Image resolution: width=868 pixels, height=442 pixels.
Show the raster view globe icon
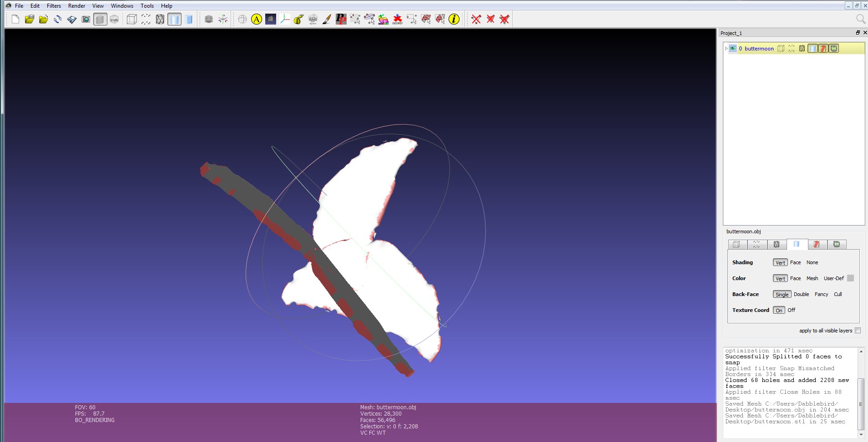tap(114, 19)
